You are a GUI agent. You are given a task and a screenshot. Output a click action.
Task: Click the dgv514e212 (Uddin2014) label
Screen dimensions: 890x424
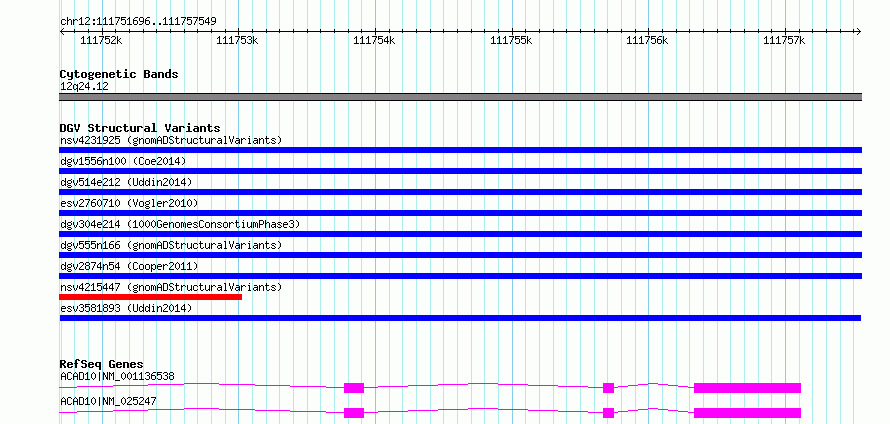[x=126, y=182]
